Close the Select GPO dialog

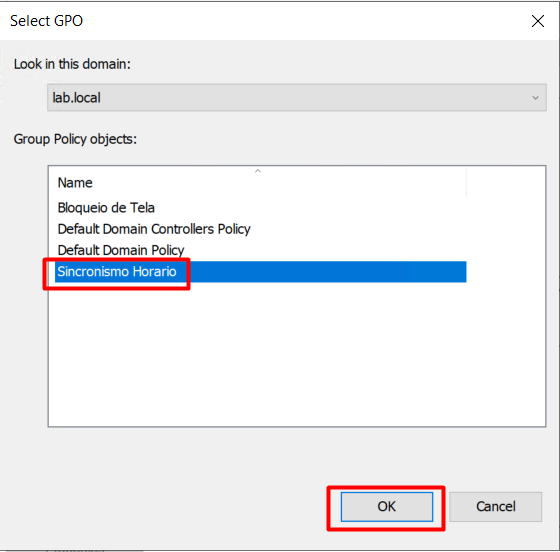tap(538, 21)
